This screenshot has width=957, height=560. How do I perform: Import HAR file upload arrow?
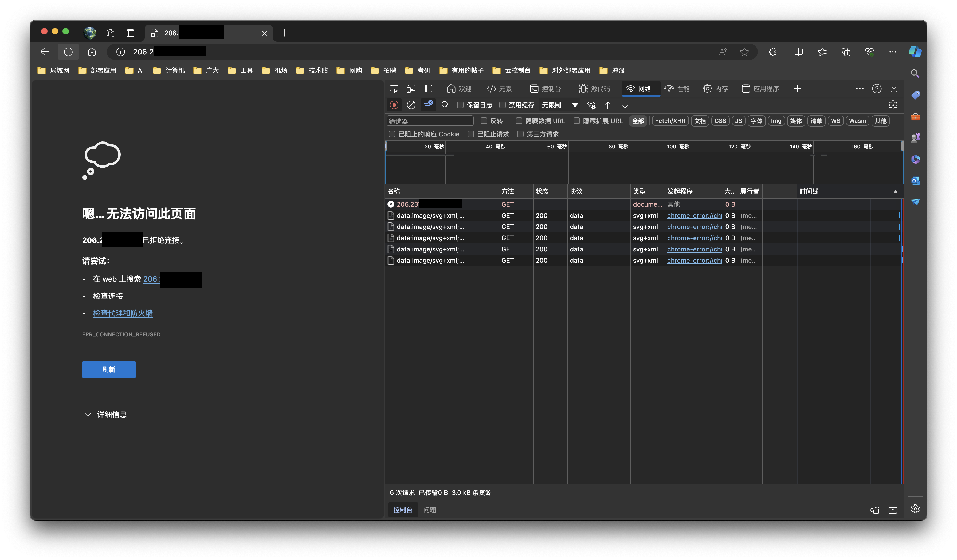(x=608, y=105)
